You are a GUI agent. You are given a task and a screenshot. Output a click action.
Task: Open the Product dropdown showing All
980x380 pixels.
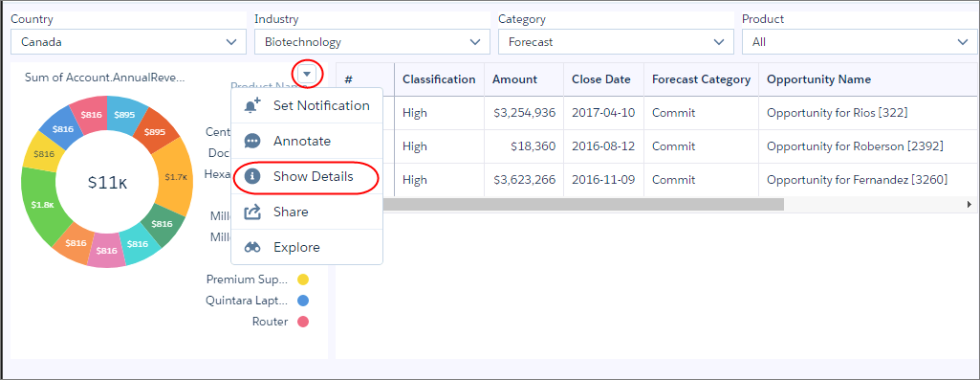(x=860, y=42)
